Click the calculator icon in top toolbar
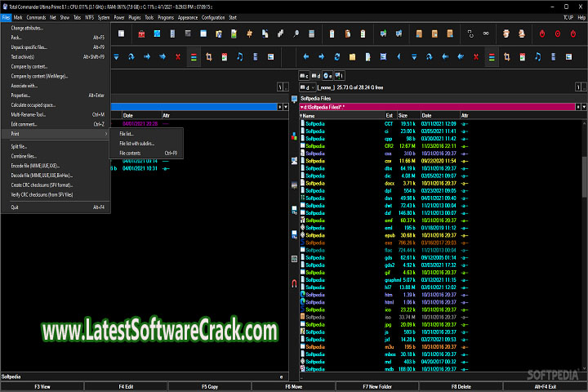Viewport: 588px width, 392px height. pos(311,34)
